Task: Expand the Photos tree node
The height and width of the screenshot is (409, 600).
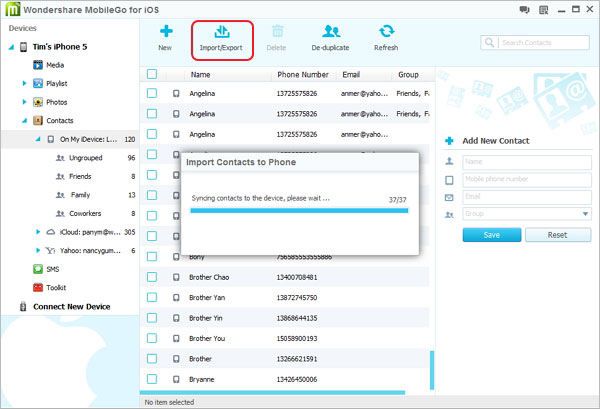Action: click(24, 102)
